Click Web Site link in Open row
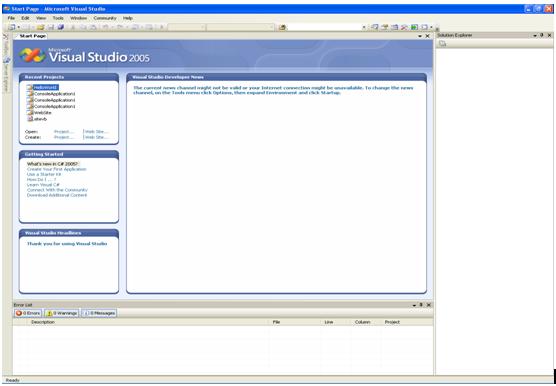This screenshot has width=556, height=386. (x=96, y=132)
